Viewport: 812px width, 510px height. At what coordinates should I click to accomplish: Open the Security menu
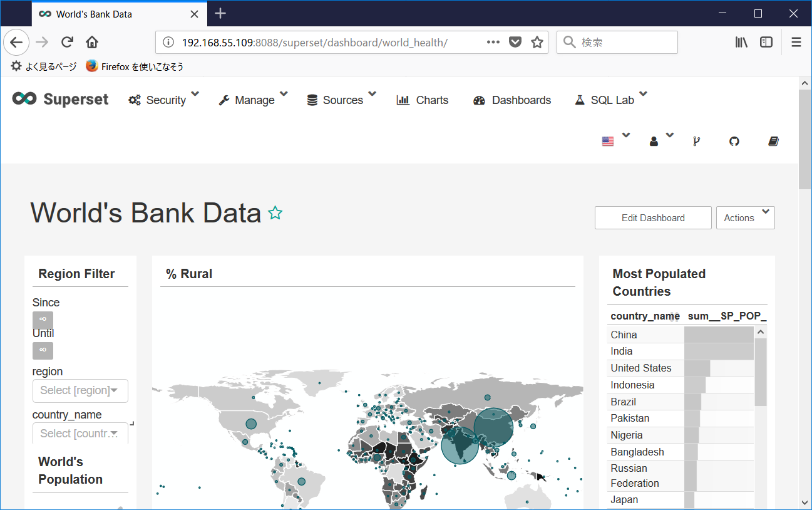163,100
